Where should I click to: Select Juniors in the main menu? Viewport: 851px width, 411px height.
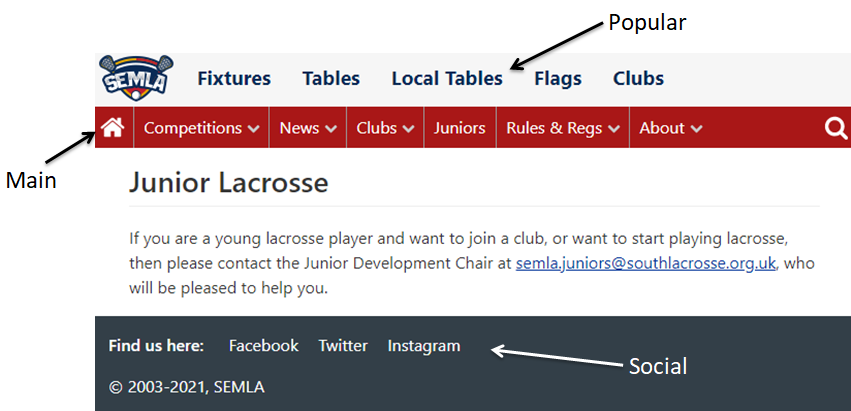[x=460, y=128]
